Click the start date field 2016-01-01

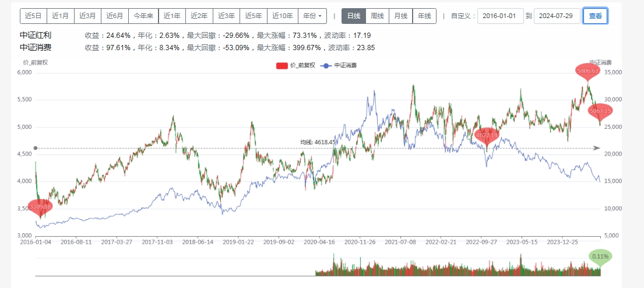500,16
